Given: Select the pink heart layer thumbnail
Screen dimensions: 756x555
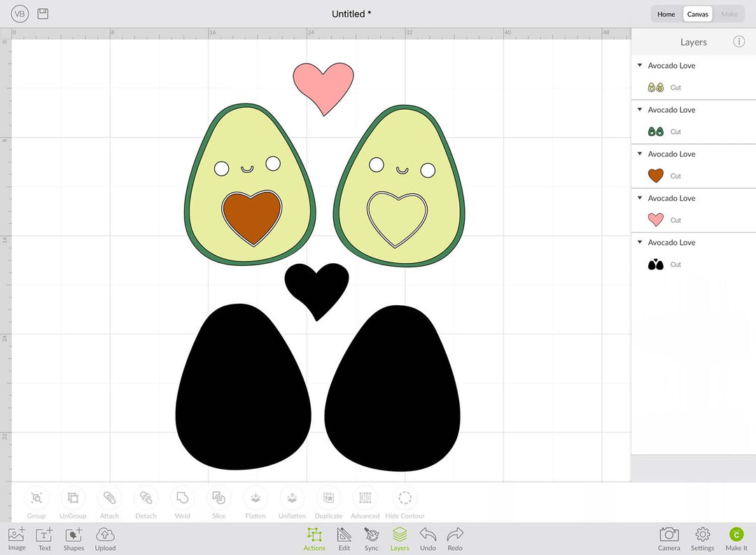Looking at the screenshot, I should click(x=656, y=220).
